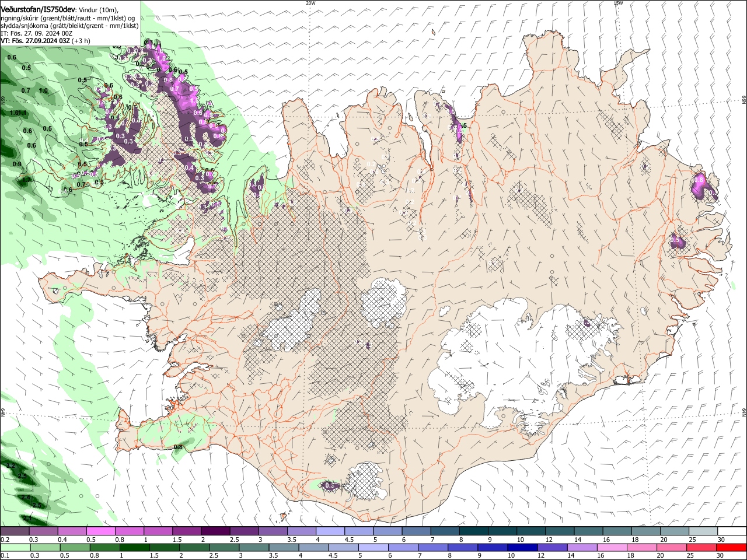
Task: Select the bottom-row dark green swatch starting at 1
Action: 135,548
